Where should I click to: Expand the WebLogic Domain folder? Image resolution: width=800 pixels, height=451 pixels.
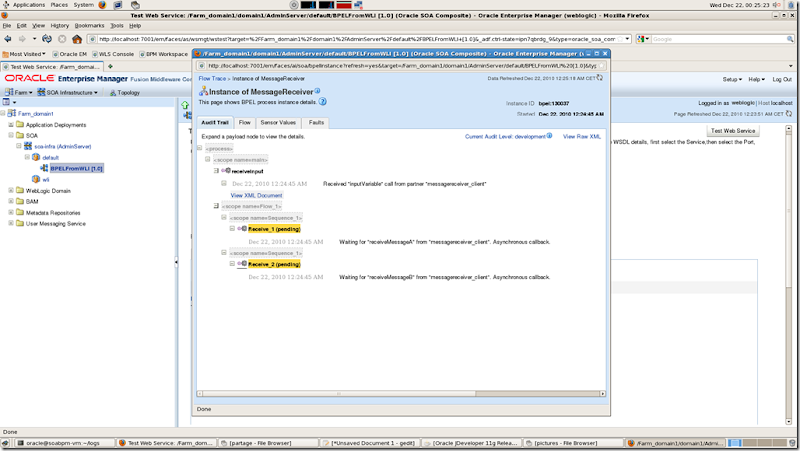11,190
